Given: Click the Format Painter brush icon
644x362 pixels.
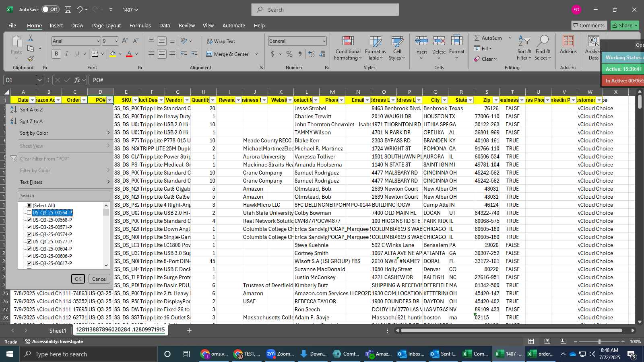Looking at the screenshot, I should 31,59.
